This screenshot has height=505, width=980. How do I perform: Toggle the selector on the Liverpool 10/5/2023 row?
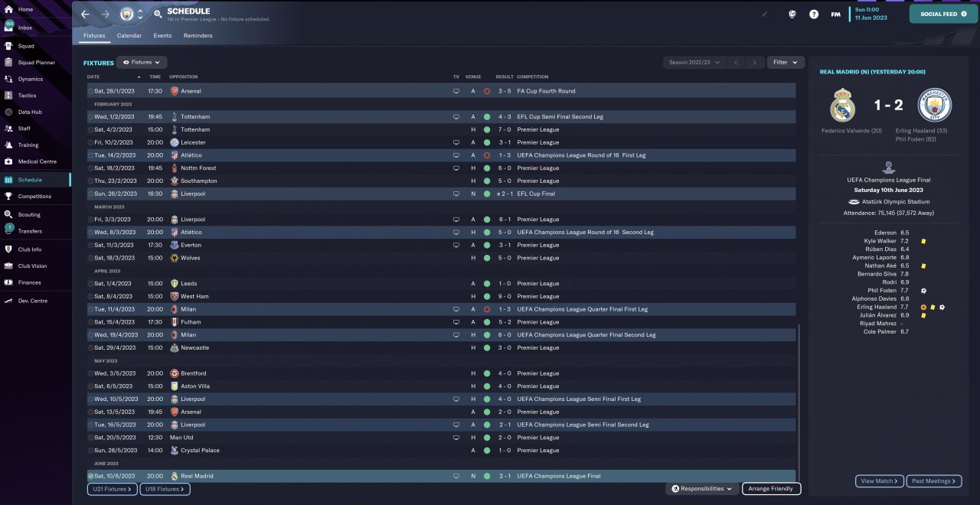[x=90, y=399]
